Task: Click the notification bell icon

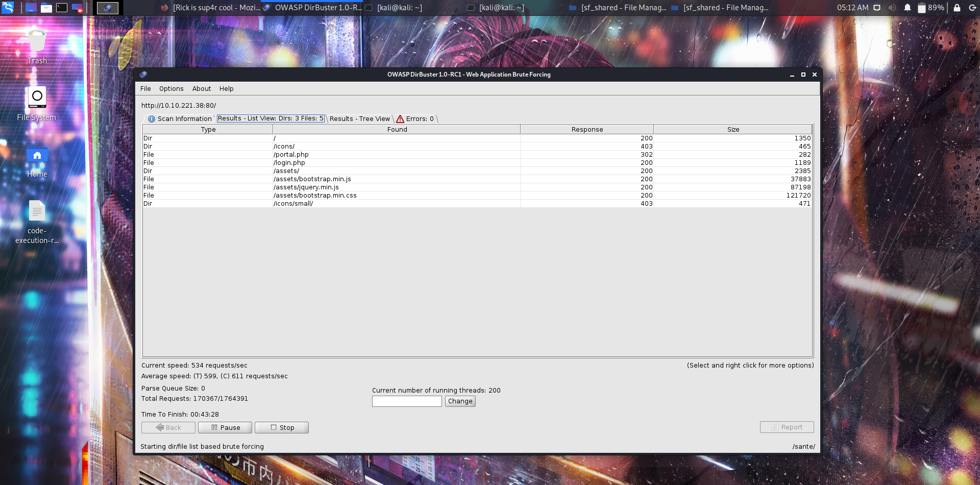Action: pyautogui.click(x=907, y=8)
